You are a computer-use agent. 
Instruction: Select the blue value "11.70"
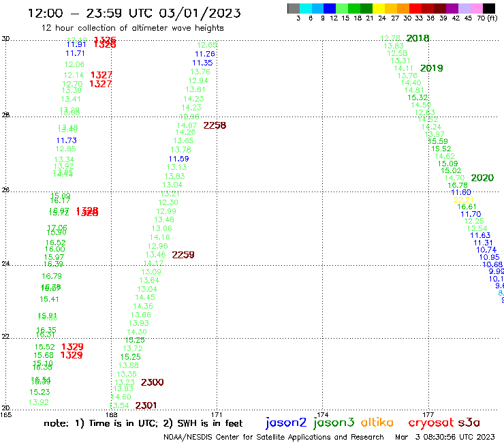(471, 214)
